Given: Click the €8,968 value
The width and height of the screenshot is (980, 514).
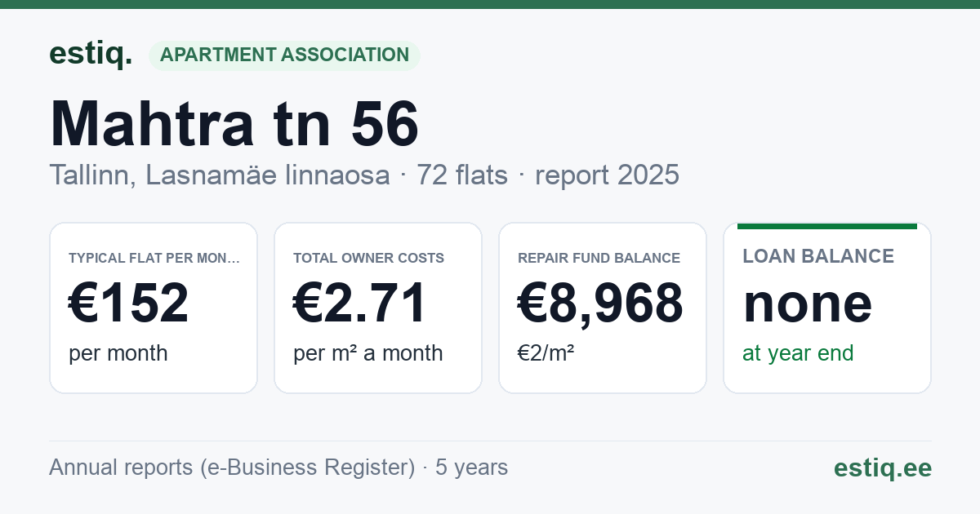Looking at the screenshot, I should coord(600,303).
